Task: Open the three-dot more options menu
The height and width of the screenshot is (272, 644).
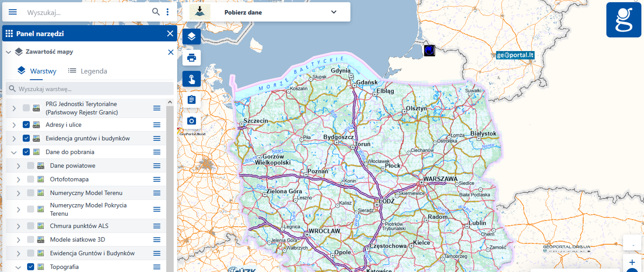Action: pyautogui.click(x=167, y=12)
